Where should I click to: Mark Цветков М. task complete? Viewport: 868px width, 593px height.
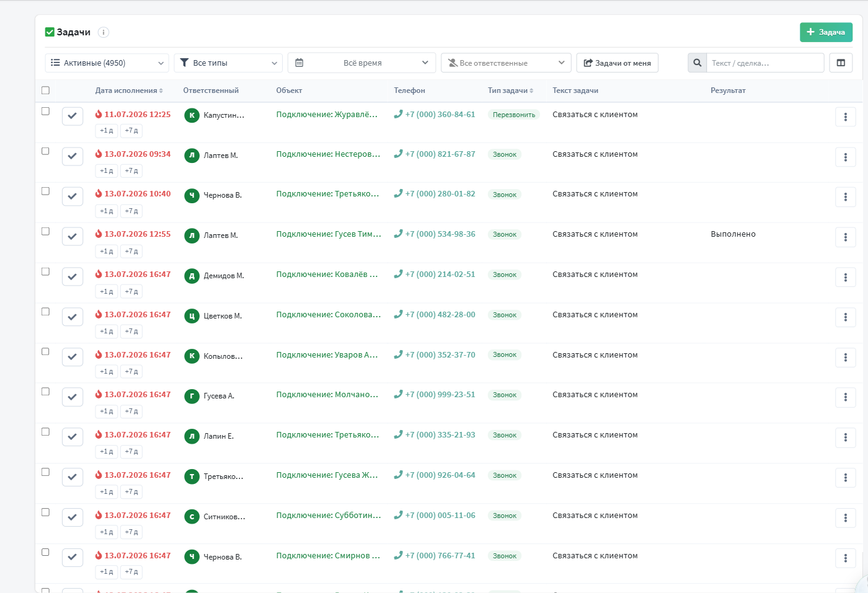73,317
